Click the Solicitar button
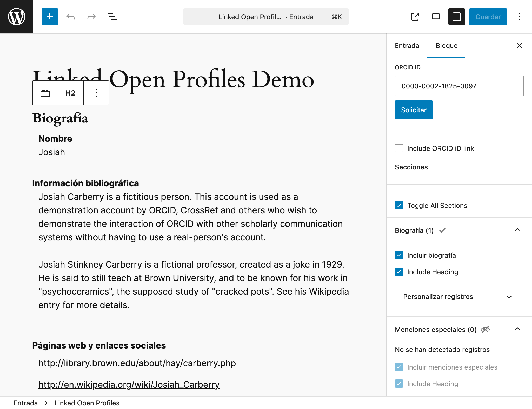Screen dimensions: 532x409 coord(414,110)
